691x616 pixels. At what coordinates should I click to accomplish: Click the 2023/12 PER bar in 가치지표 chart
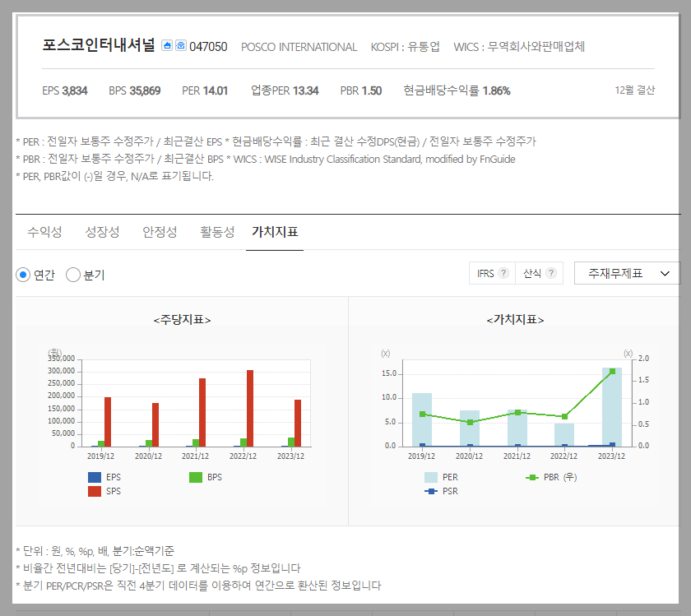pyautogui.click(x=612, y=407)
